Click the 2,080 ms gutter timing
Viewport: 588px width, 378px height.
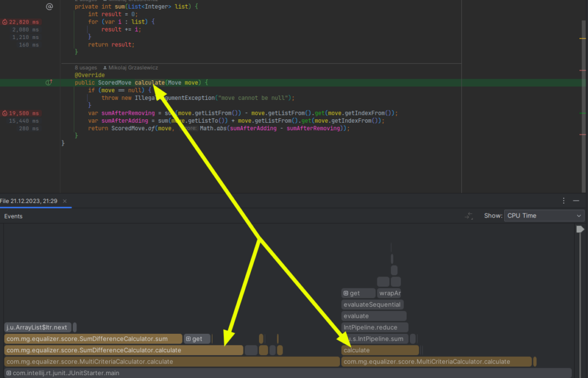coord(25,30)
